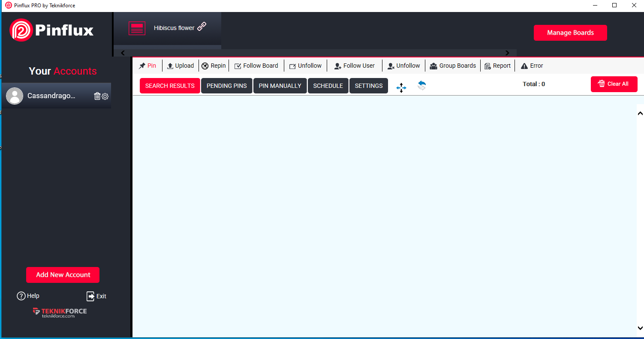Open the Follow User tool
Image resolution: width=644 pixels, height=339 pixels.
click(x=355, y=66)
